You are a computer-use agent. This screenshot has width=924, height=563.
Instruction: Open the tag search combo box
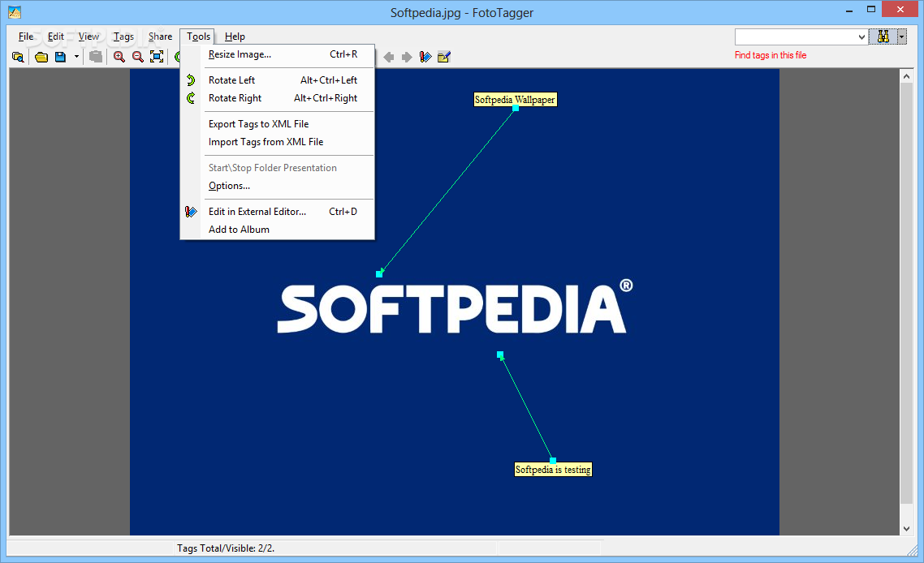[x=801, y=37]
